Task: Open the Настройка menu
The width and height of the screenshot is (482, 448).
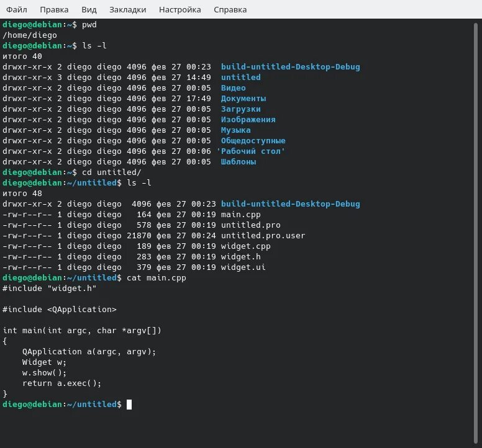Action: pyautogui.click(x=180, y=9)
